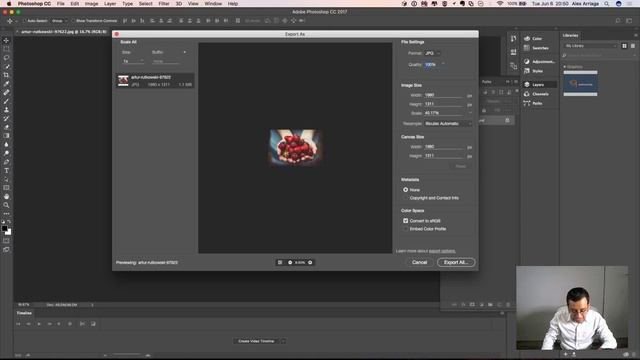
Task: Collapse the Graphics section in Libraries
Action: click(565, 67)
